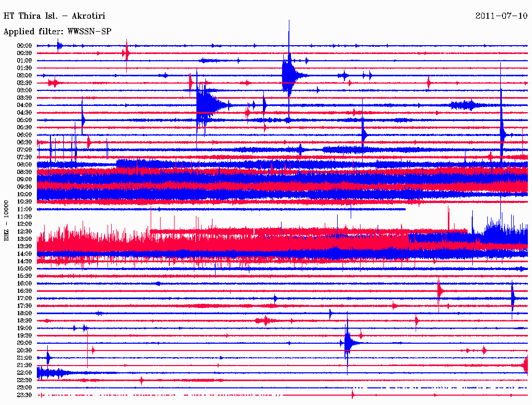This screenshot has width=532, height=405.
Task: Select the 01:00 time label
Action: pos(24,61)
